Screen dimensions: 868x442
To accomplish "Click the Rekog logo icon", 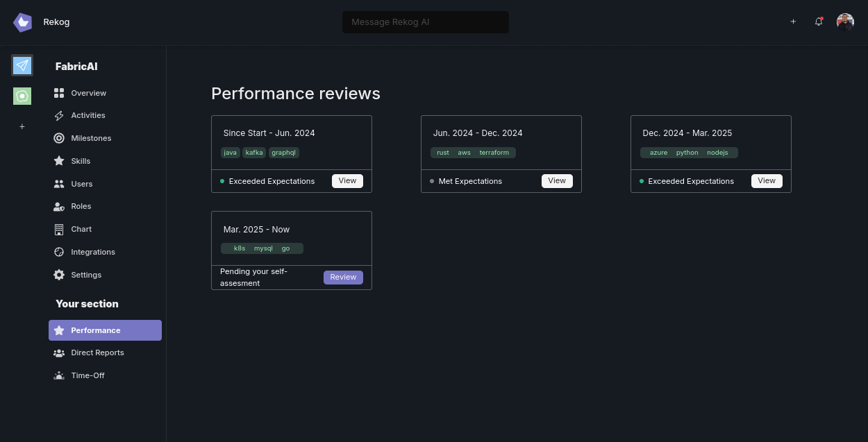I will [22, 22].
